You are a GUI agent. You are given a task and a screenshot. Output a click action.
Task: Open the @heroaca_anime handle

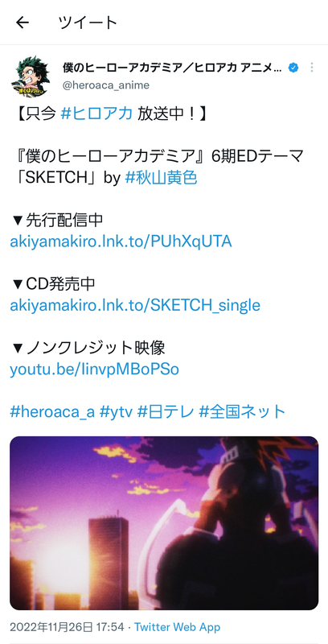tap(106, 85)
